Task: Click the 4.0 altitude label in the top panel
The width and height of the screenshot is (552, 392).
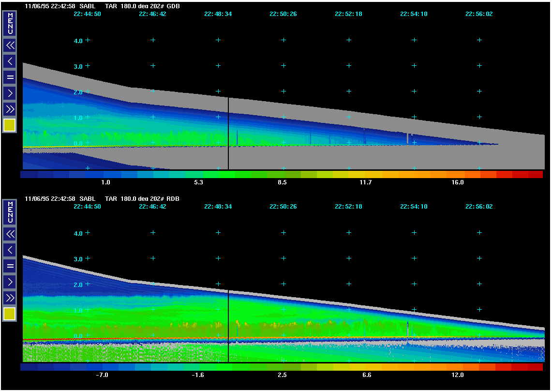Action: [x=78, y=41]
